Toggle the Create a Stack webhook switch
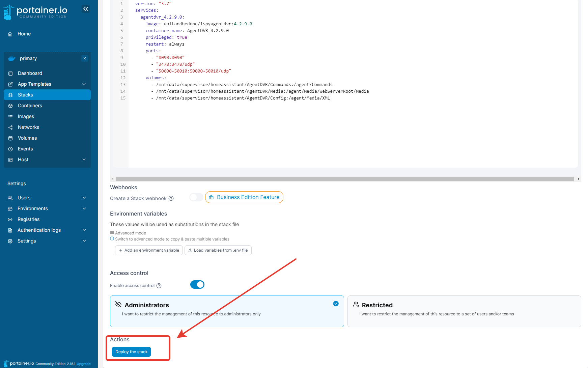Image resolution: width=588 pixels, height=368 pixels. click(x=196, y=197)
